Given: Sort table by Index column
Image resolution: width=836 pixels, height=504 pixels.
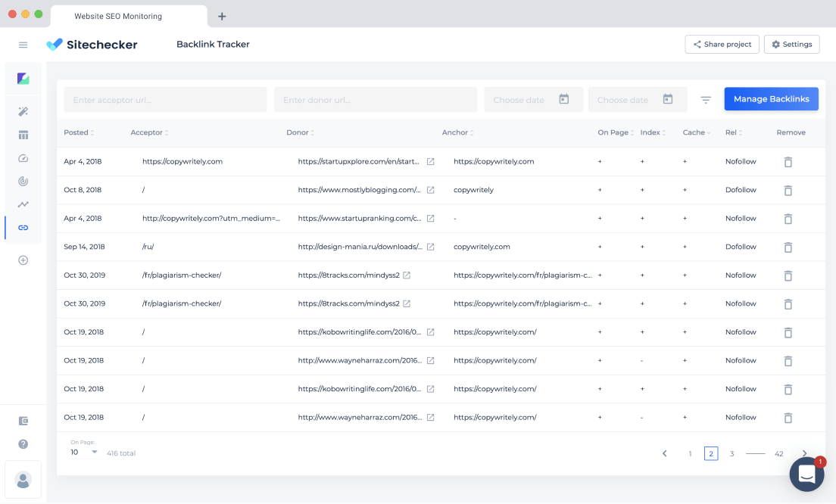Looking at the screenshot, I should [x=653, y=132].
